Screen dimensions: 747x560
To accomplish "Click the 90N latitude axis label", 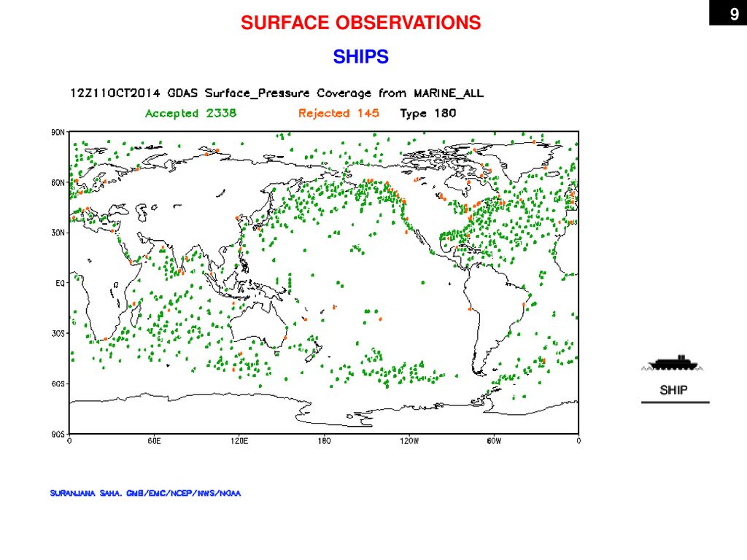I will (58, 133).
